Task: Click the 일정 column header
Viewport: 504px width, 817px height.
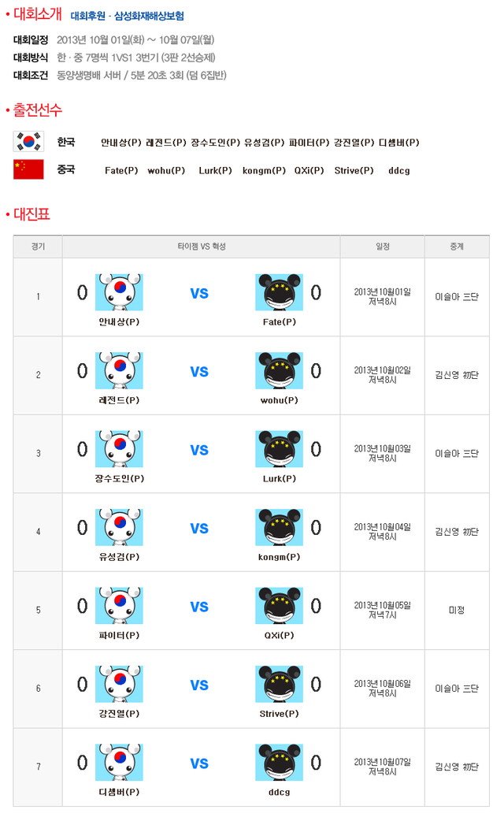Action: pyautogui.click(x=382, y=247)
